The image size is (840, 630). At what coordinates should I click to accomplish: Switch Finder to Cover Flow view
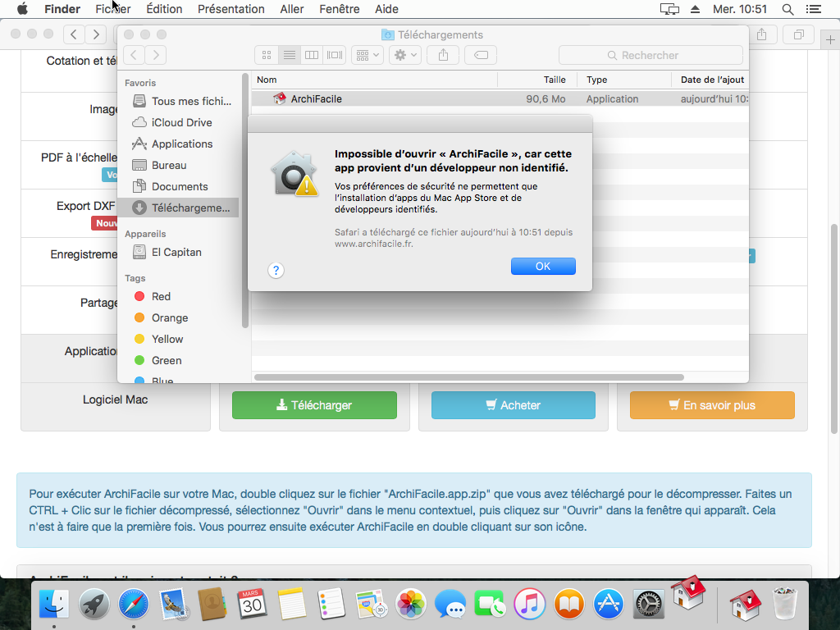point(334,55)
